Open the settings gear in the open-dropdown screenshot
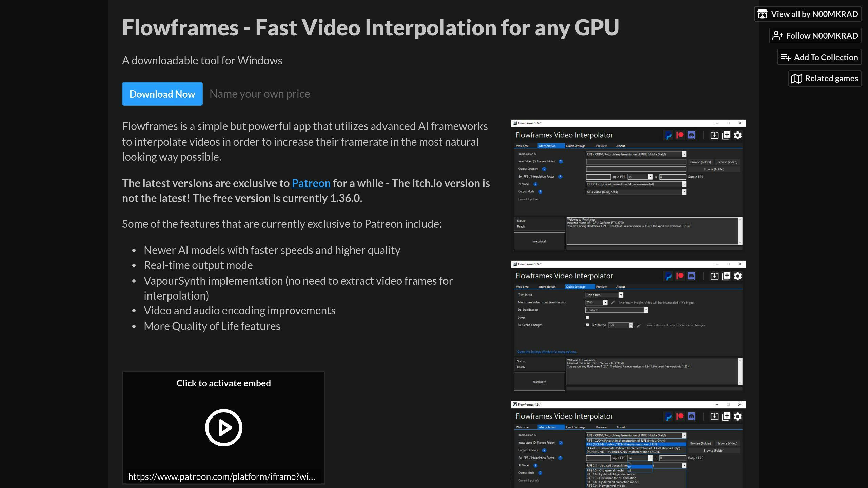This screenshot has height=488, width=868. tap(737, 416)
